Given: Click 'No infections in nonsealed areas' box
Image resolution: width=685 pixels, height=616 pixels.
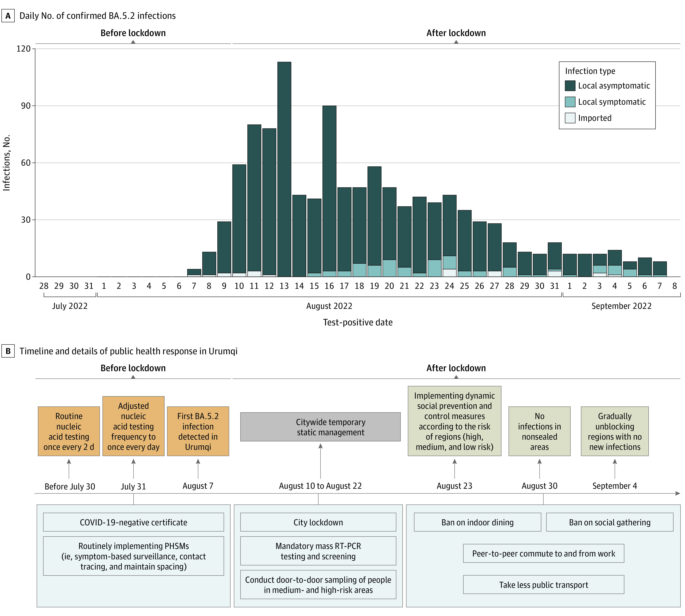Looking at the screenshot, I should [539, 431].
